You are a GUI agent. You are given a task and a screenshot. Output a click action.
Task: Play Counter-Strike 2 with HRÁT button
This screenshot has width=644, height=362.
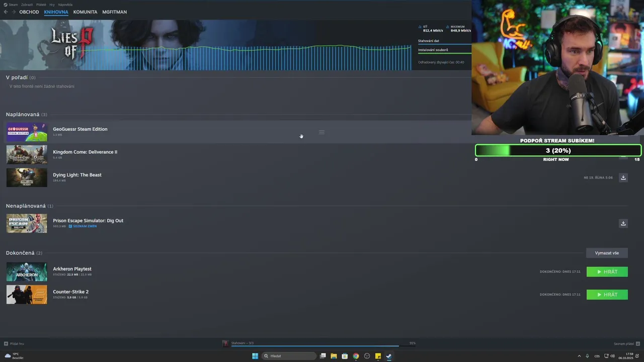pyautogui.click(x=607, y=295)
